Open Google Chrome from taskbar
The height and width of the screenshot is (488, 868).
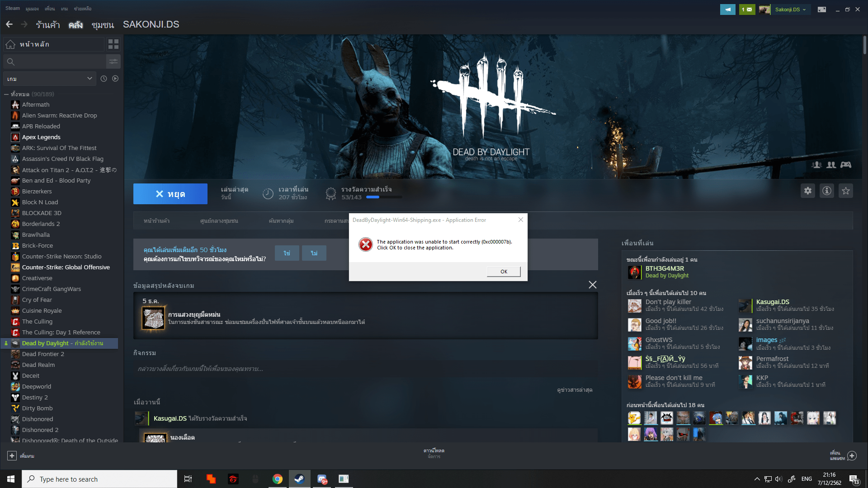[x=278, y=479]
